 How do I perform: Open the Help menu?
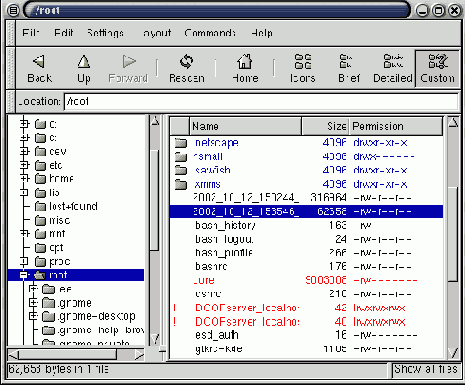262,33
